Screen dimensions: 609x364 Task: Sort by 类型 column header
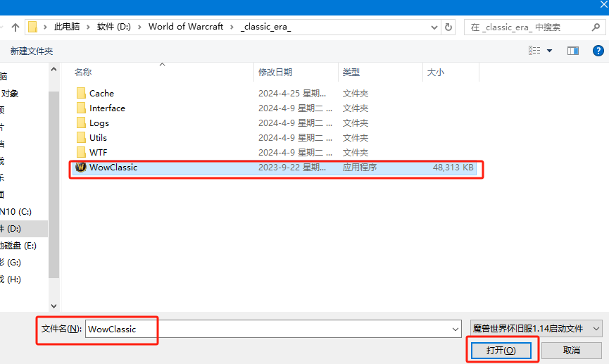point(351,73)
